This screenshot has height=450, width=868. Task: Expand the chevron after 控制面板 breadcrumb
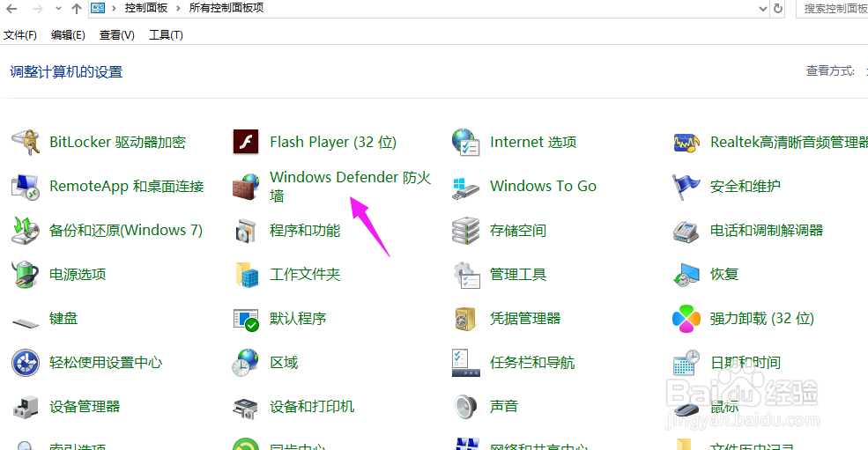[x=178, y=8]
